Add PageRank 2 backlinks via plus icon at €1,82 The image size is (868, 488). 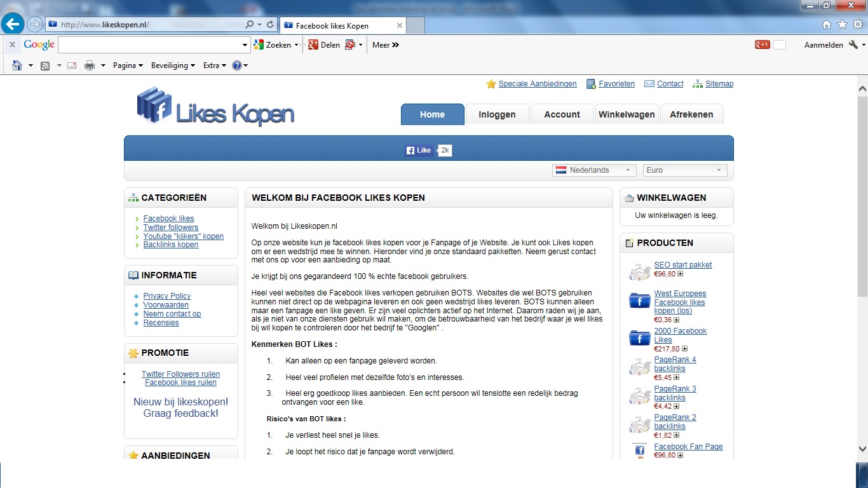click(x=676, y=435)
